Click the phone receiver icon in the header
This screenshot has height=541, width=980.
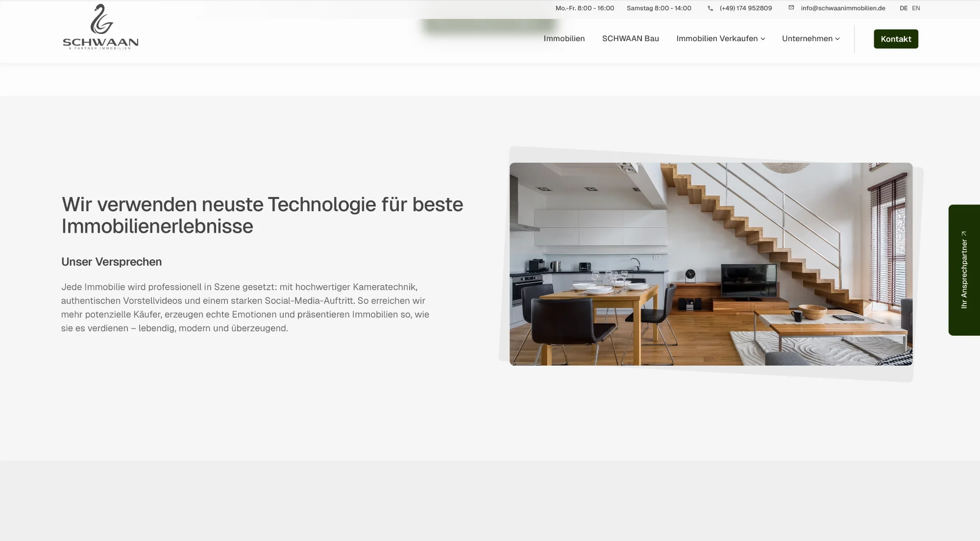coord(710,8)
